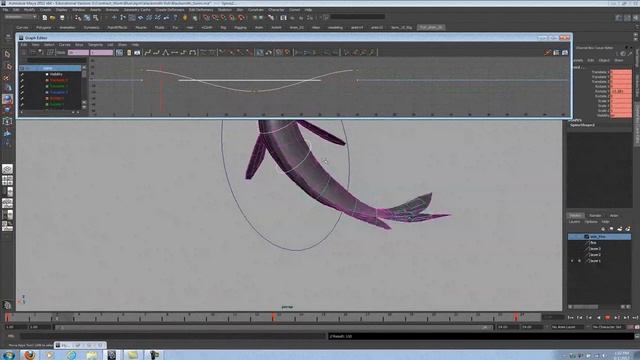
Task: Select by object type mode icon
Action: tap(87, 18)
